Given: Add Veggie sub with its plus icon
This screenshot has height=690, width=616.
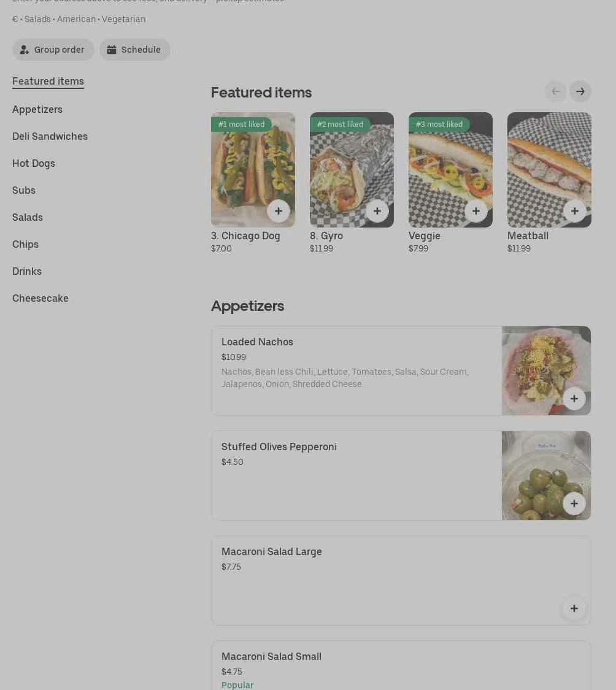Looking at the screenshot, I should point(476,211).
